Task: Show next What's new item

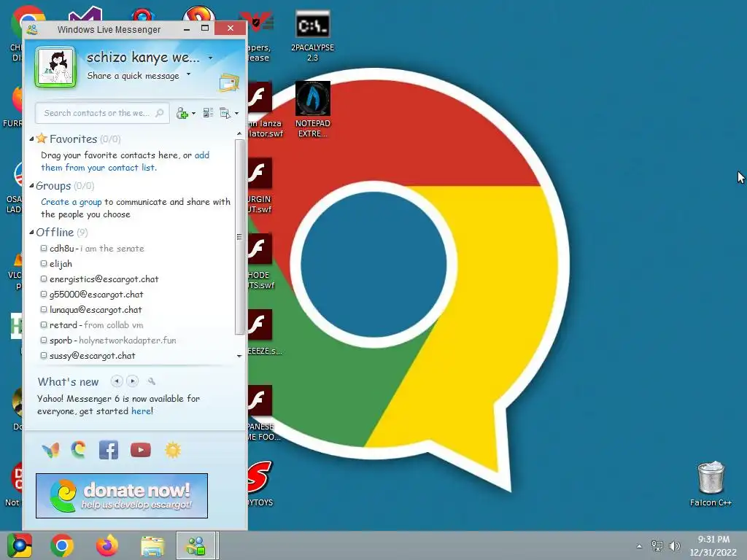Action: click(x=133, y=381)
